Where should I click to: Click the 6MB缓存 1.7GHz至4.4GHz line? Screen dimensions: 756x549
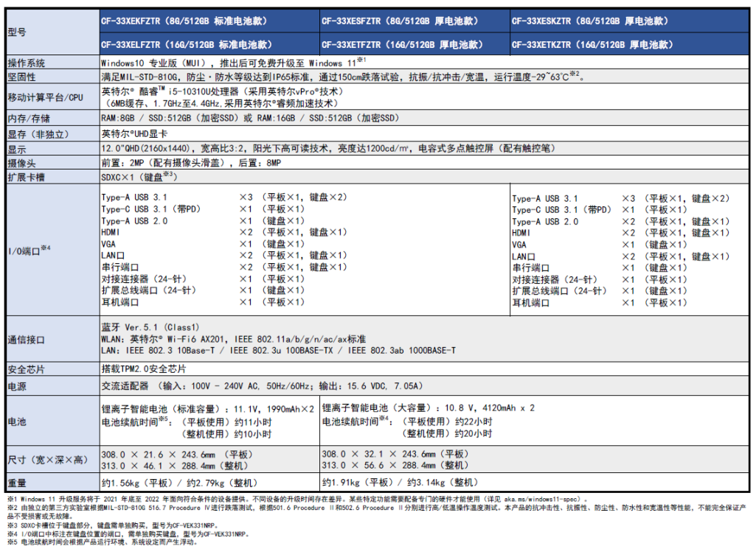222,104
